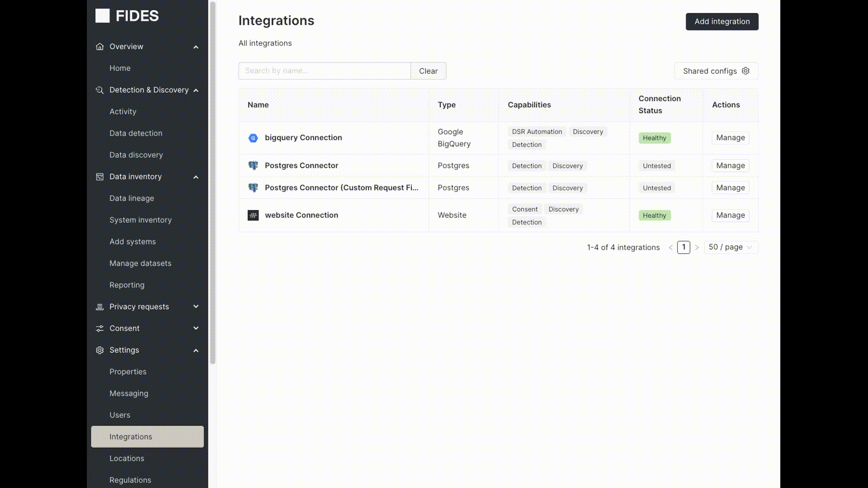Click the Search by name field

point(324,71)
